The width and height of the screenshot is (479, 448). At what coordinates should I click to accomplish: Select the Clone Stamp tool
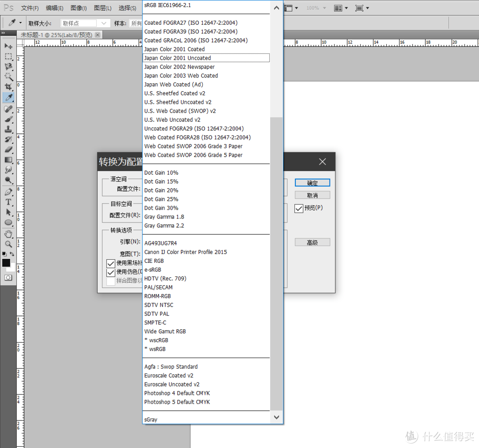coord(8,129)
